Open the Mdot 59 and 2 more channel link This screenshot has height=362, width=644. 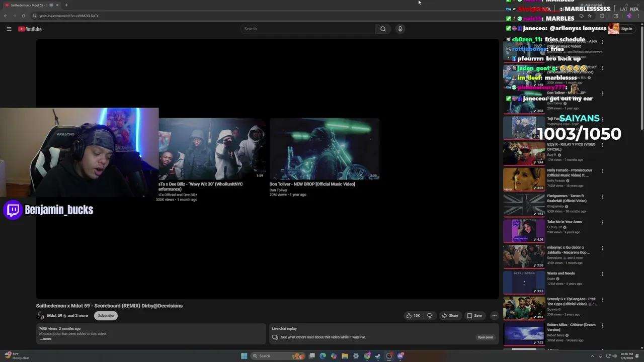[x=67, y=316]
